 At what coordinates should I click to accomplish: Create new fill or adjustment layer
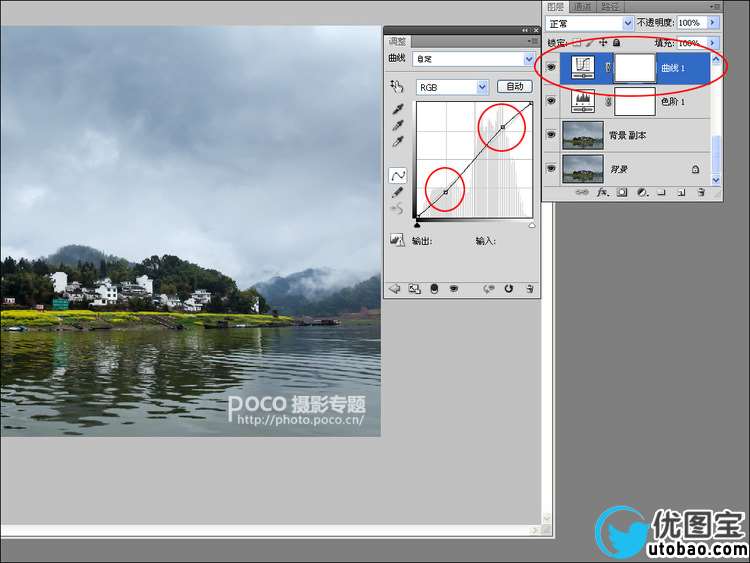642,192
